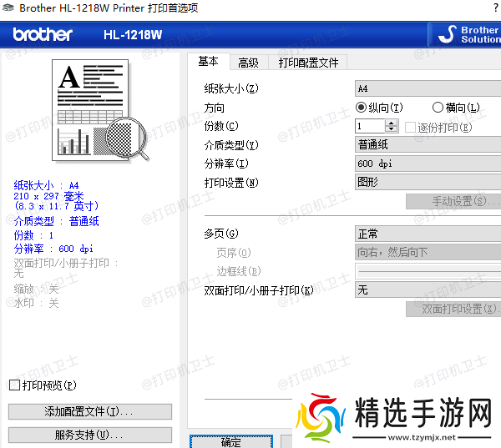Click the Brother logo in header
This screenshot has height=448, width=501.
[x=43, y=35]
